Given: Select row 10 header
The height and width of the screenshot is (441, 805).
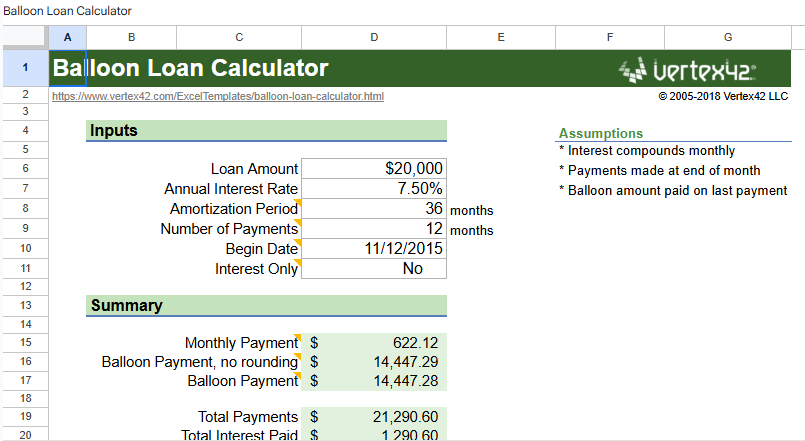Looking at the screenshot, I should [24, 248].
